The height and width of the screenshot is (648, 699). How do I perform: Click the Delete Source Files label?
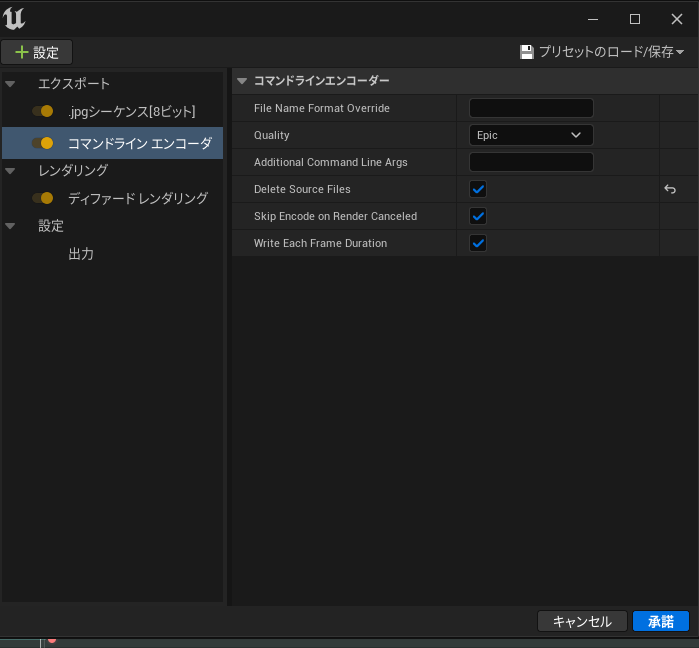coord(302,189)
